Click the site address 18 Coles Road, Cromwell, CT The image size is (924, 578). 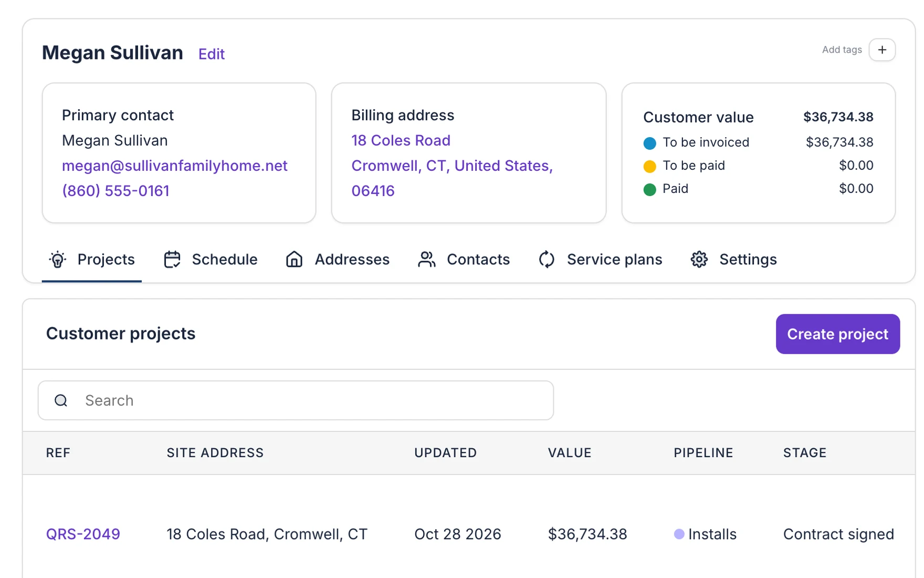(x=267, y=534)
